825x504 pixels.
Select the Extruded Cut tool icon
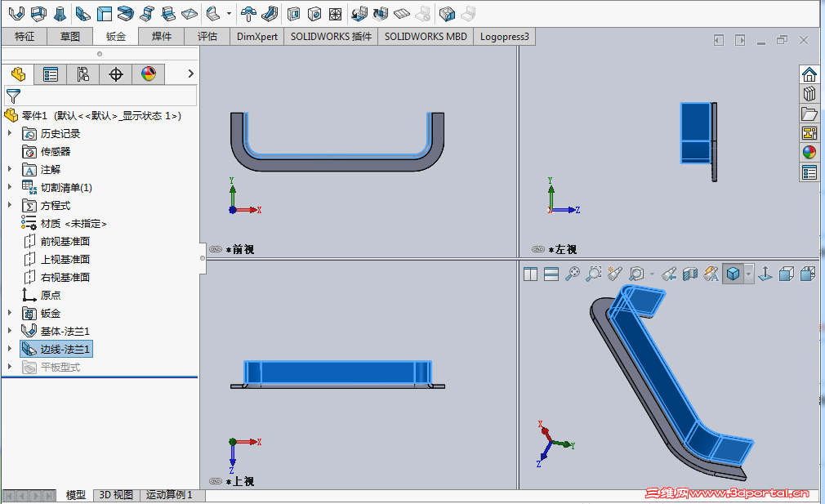pyautogui.click(x=293, y=14)
